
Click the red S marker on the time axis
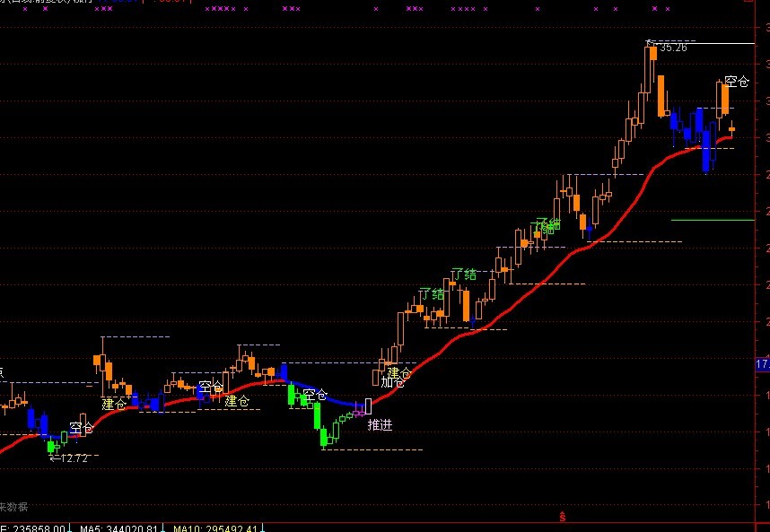(x=563, y=518)
